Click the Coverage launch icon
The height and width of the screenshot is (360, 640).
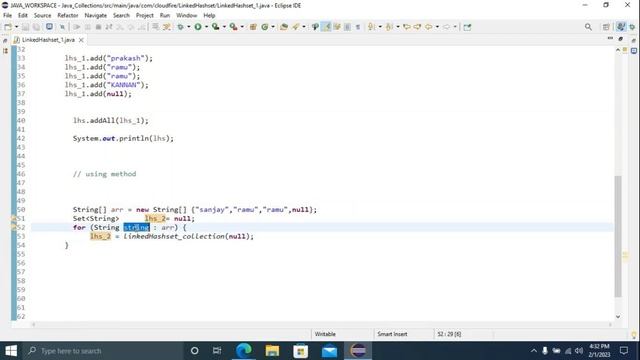tap(216, 27)
